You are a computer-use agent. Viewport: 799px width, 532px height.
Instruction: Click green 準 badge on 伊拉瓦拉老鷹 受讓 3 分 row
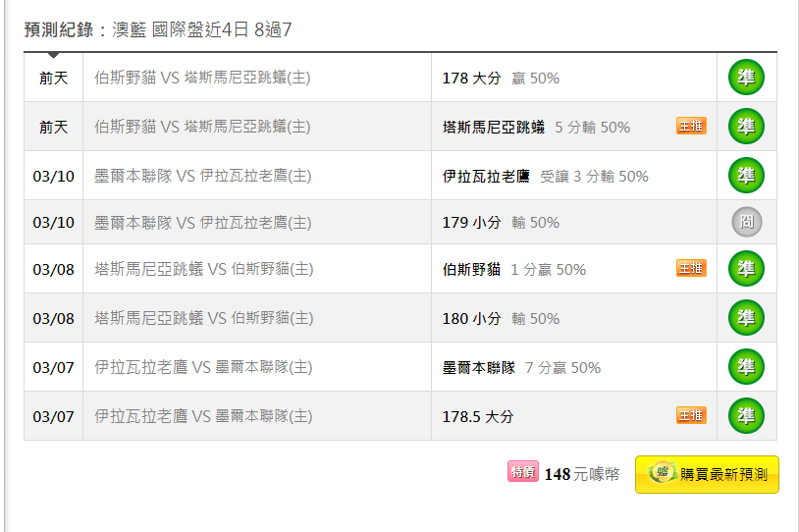pos(746,176)
